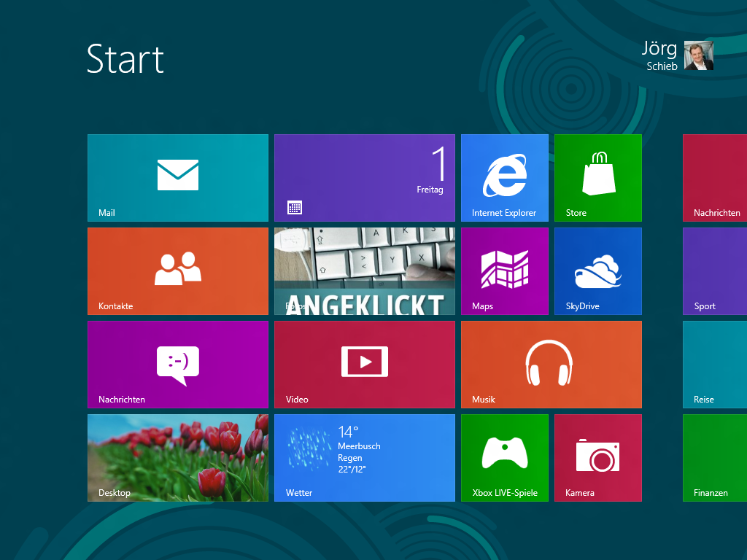The width and height of the screenshot is (747, 560).
Task: Click the small calendar icon on the purple tile
Action: tap(295, 208)
